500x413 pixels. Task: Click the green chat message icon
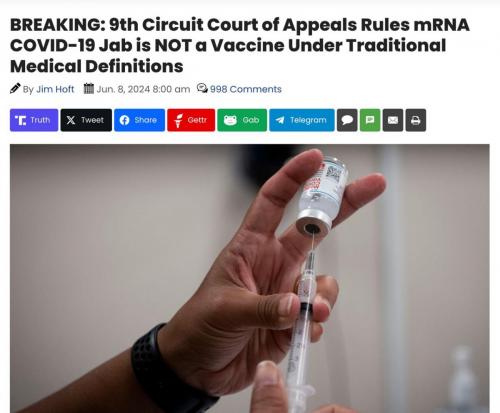point(370,120)
